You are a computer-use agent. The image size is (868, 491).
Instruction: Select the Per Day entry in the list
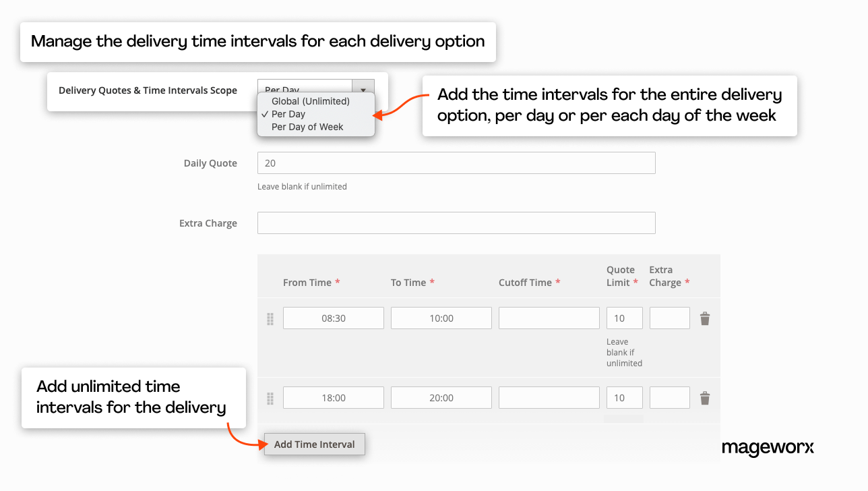click(x=287, y=114)
